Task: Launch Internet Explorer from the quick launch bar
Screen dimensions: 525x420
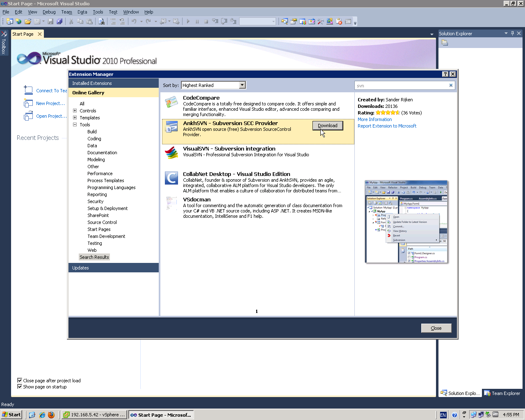Action: (42, 415)
